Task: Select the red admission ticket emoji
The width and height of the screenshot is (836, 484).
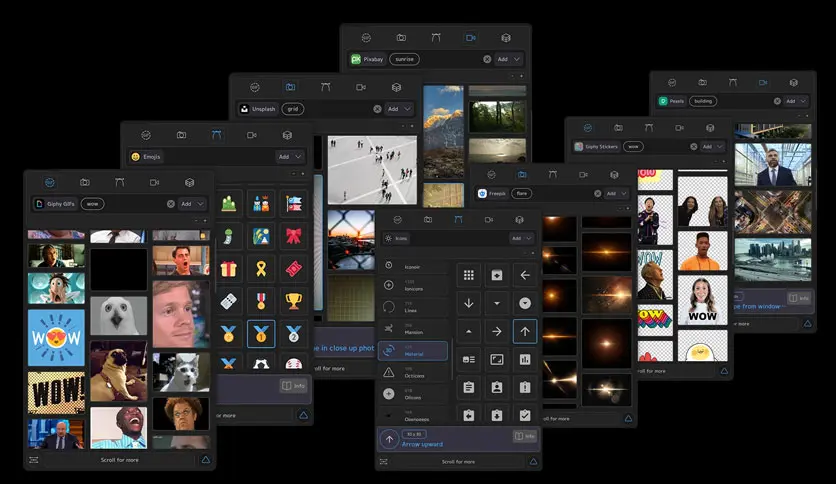Action: pos(293,269)
